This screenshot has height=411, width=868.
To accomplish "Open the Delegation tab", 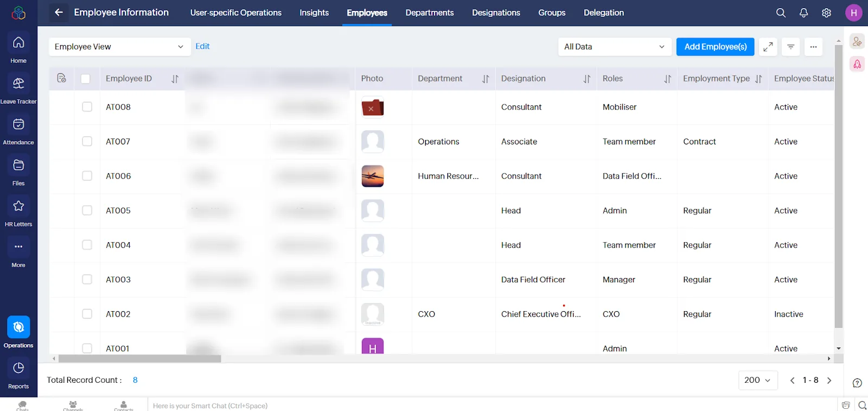I will click(604, 12).
